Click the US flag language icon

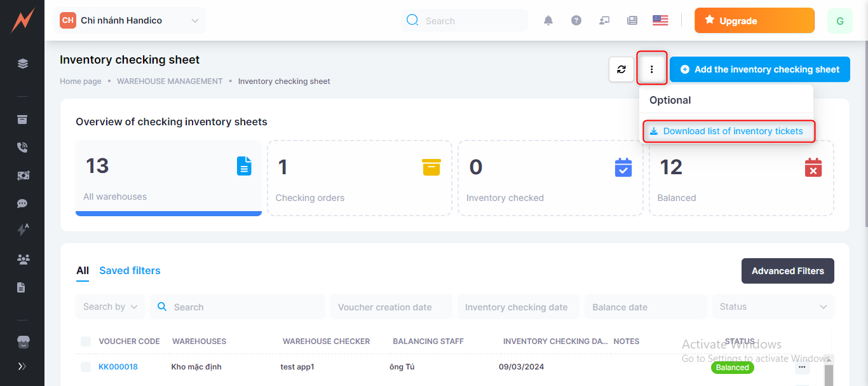coord(660,20)
